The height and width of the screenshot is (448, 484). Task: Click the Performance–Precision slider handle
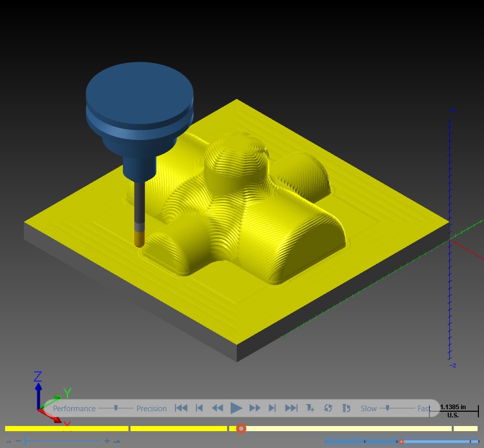coord(116,408)
